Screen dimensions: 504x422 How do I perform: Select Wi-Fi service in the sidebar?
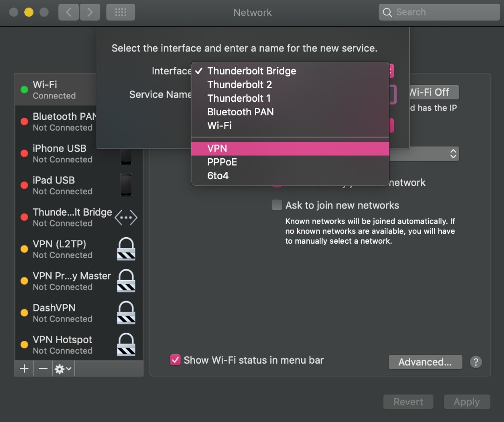(x=54, y=90)
